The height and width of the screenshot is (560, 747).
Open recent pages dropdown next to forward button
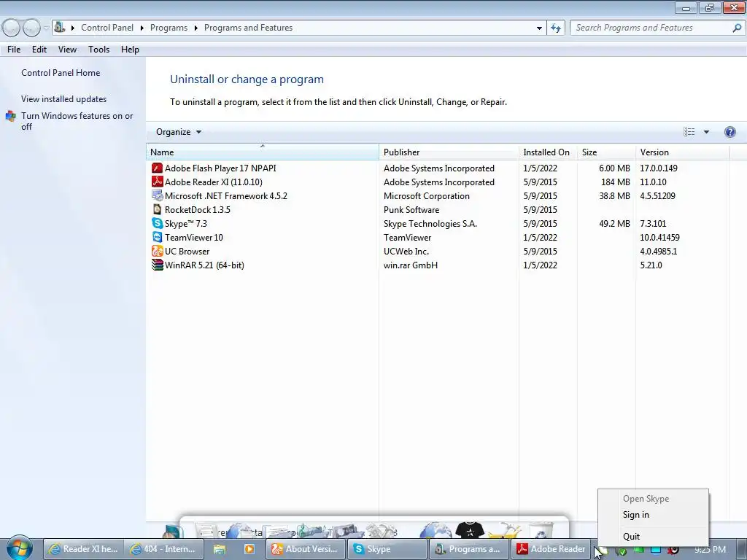(x=46, y=28)
